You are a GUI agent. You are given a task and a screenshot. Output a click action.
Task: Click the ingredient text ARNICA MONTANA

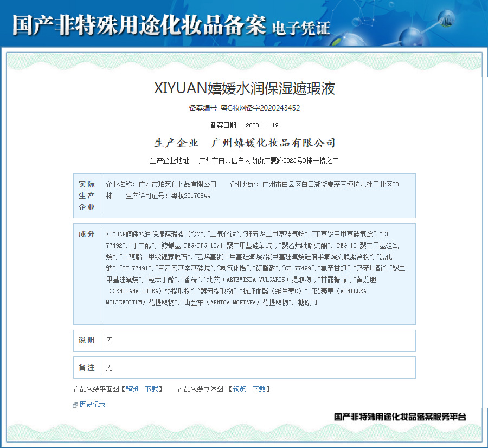[233, 302]
